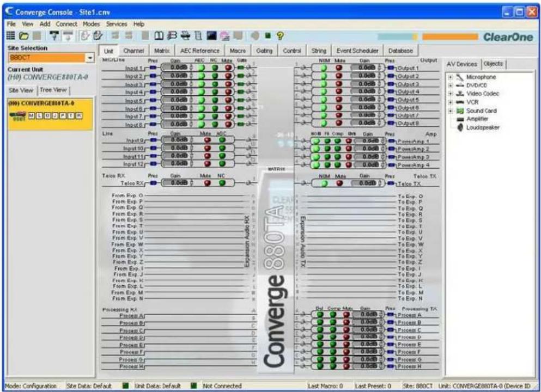Screen dimensions: 541x392
Task: Click the Input 6 matrix crosspoint node
Action: (249, 108)
